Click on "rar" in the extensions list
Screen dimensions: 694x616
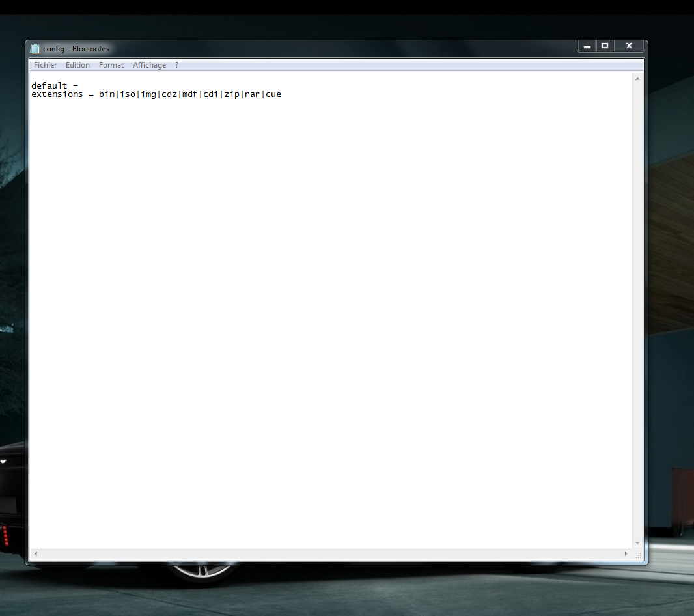(253, 94)
